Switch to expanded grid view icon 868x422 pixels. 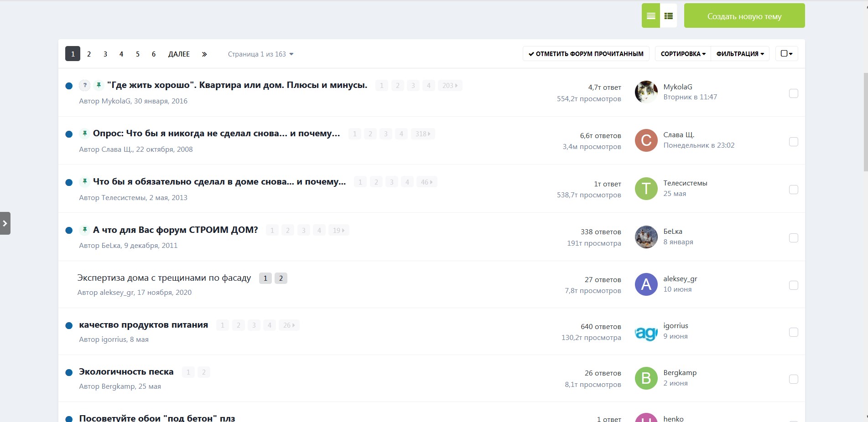click(x=669, y=15)
